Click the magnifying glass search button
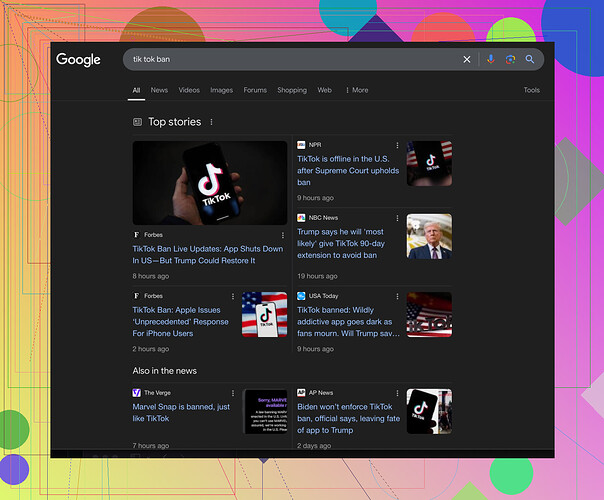Viewport: 604px width, 500px height. [530, 59]
